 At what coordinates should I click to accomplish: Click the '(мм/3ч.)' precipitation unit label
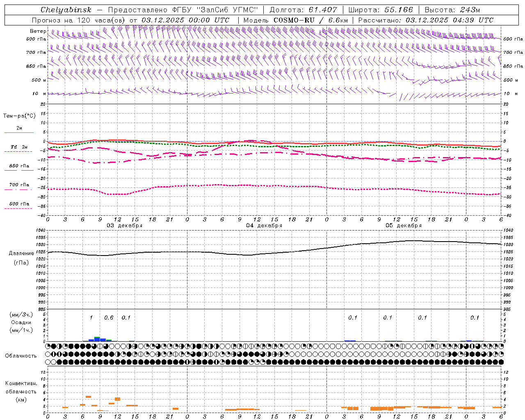21,315
